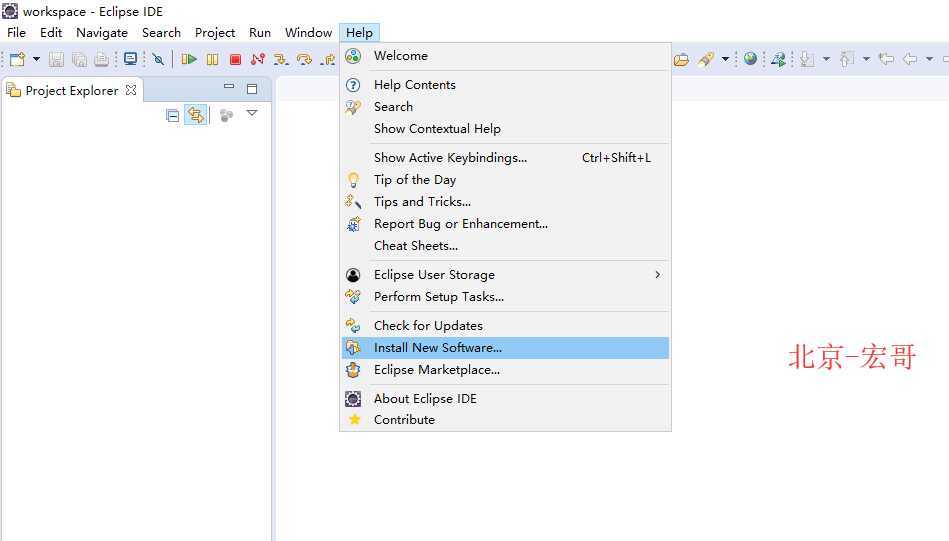949x541 pixels.
Task: Open the File menu
Action: pyautogui.click(x=16, y=33)
